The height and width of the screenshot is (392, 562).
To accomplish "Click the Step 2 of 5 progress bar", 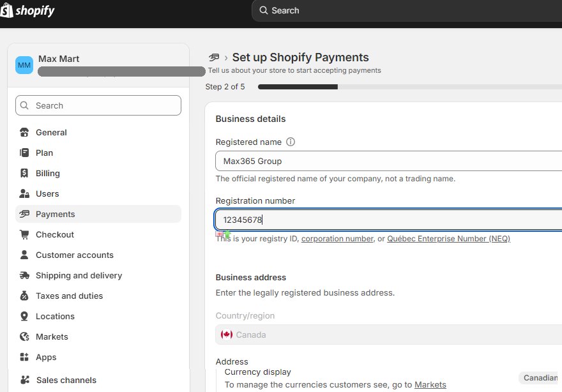I will coord(409,87).
